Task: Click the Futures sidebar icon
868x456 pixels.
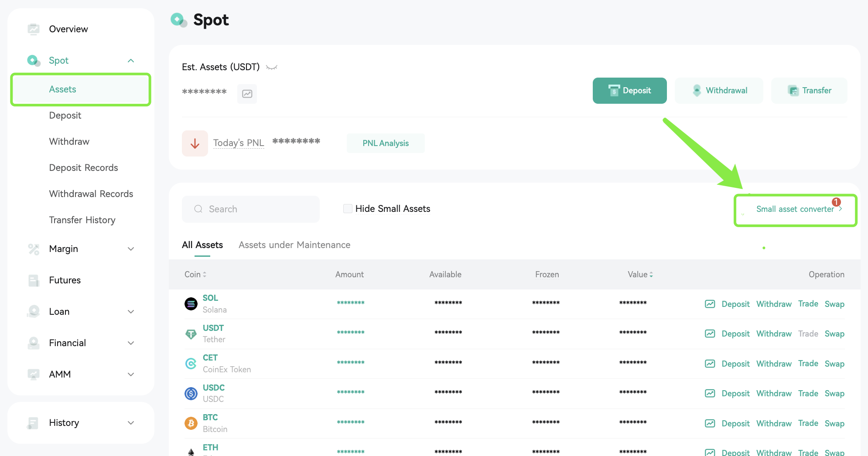Action: pyautogui.click(x=34, y=280)
